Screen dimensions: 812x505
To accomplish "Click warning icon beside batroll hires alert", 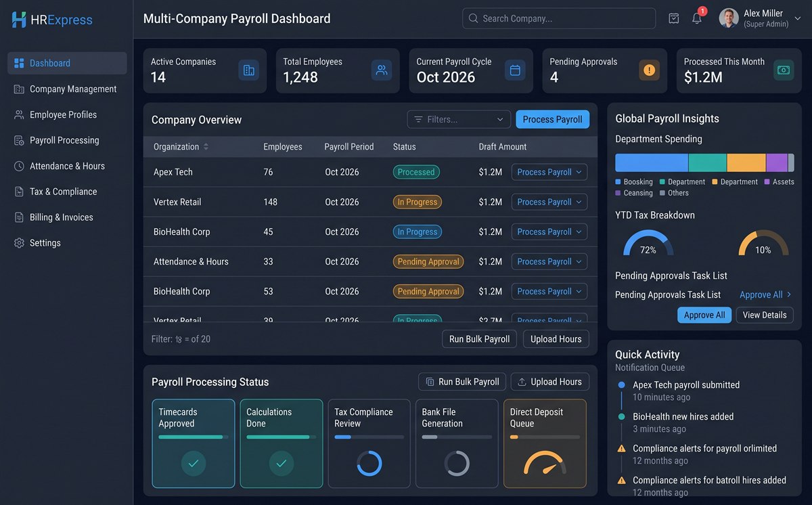I will point(621,480).
